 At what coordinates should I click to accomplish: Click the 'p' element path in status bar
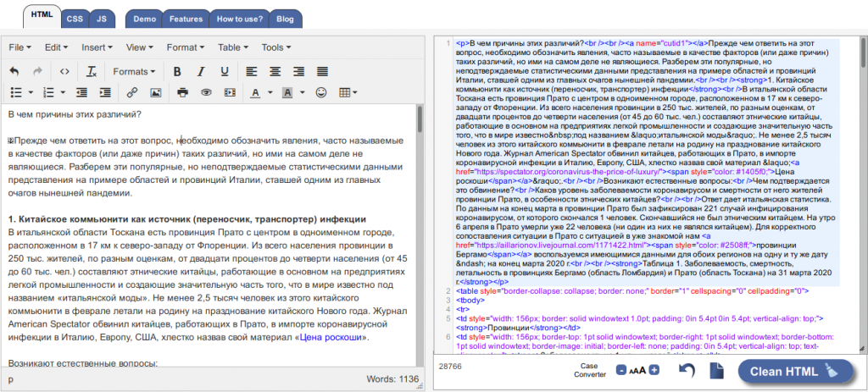click(10, 379)
